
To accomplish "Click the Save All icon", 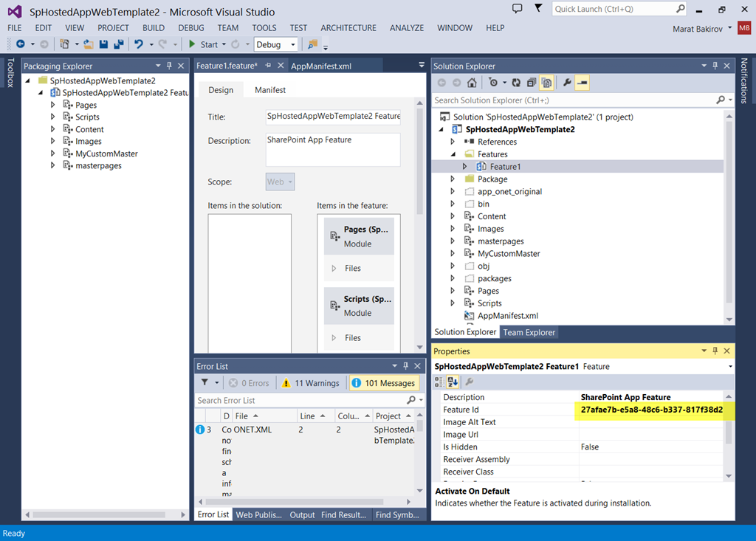I will tap(119, 44).
